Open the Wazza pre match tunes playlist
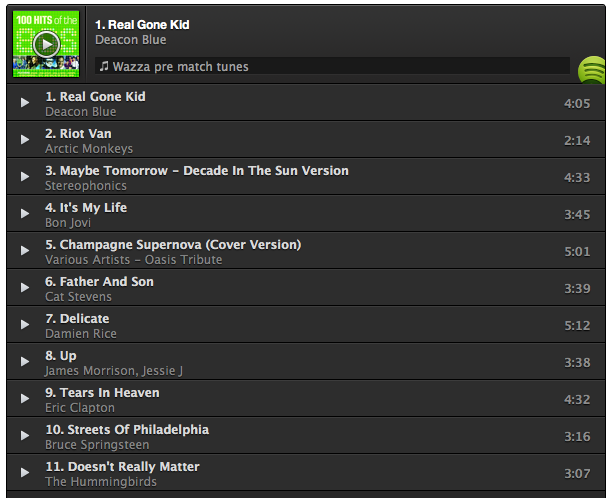This screenshot has height=498, width=613. [x=180, y=67]
